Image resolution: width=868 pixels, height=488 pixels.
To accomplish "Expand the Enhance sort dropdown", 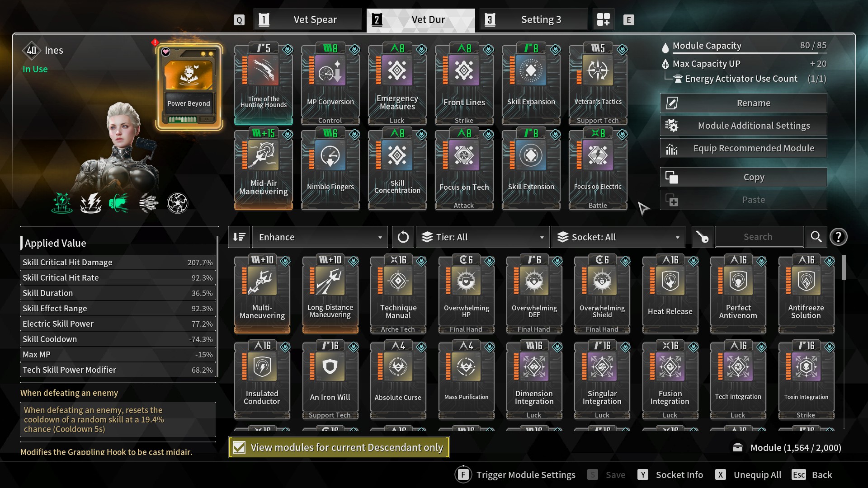I will (x=320, y=237).
